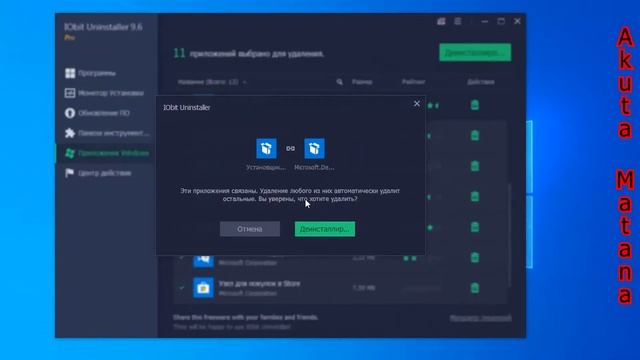This screenshot has height=360, width=640.
Task: Uncheck the Узел для покупок в Store checkbox
Action: pyautogui.click(x=182, y=287)
